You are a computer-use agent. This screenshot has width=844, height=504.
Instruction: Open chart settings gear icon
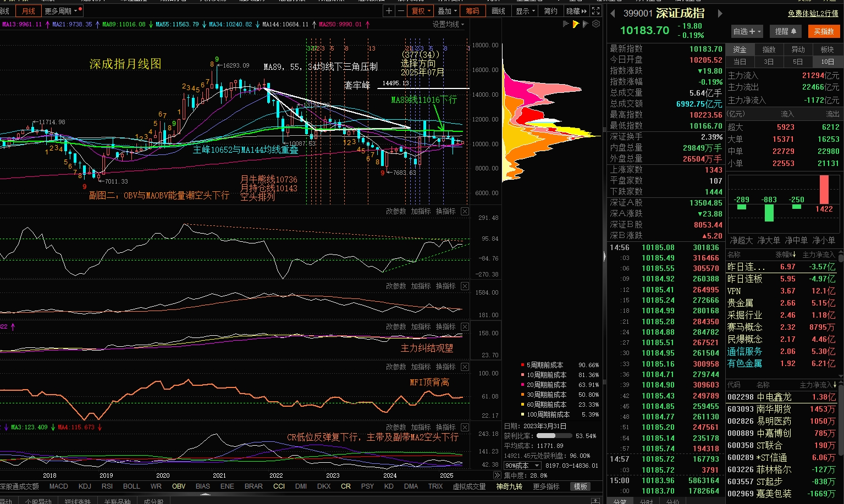tap(597, 24)
